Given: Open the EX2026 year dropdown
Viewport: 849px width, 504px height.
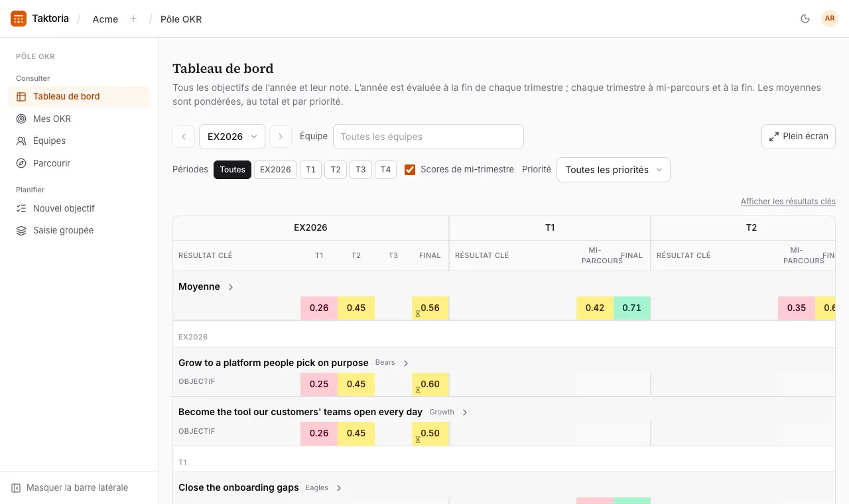Looking at the screenshot, I should click(x=232, y=137).
